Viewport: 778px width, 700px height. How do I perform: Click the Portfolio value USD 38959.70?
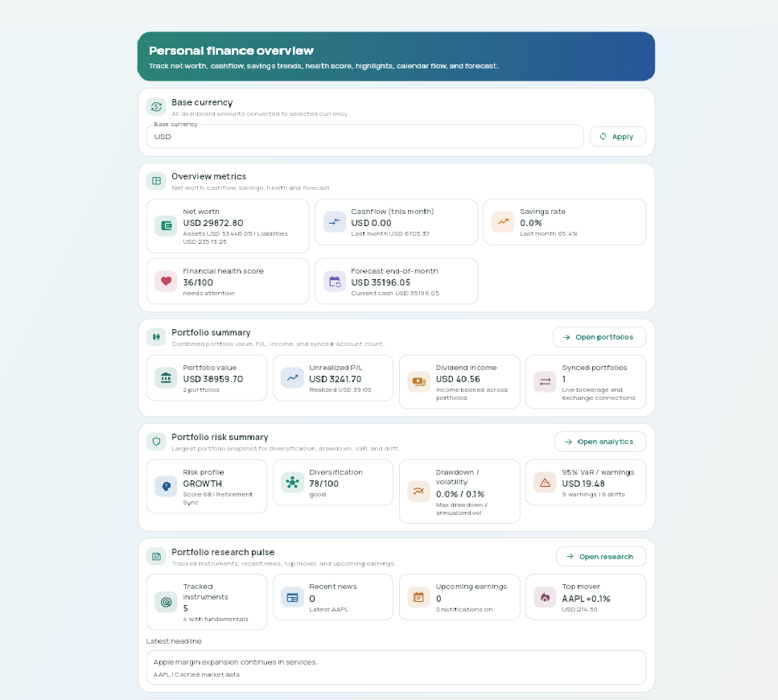[x=213, y=379]
